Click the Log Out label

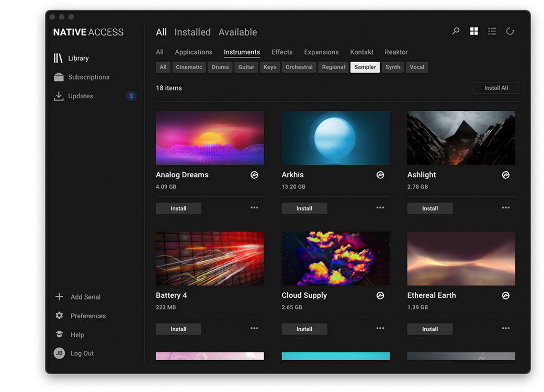tap(82, 353)
